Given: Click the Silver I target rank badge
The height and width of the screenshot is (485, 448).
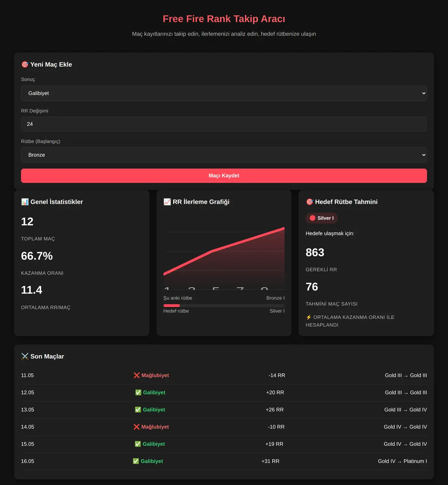Looking at the screenshot, I should (x=322, y=218).
